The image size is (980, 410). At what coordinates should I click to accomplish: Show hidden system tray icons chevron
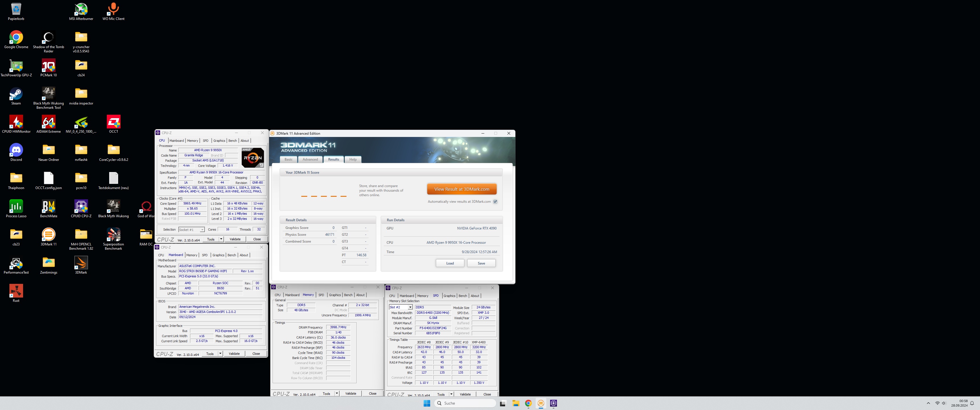coord(928,403)
